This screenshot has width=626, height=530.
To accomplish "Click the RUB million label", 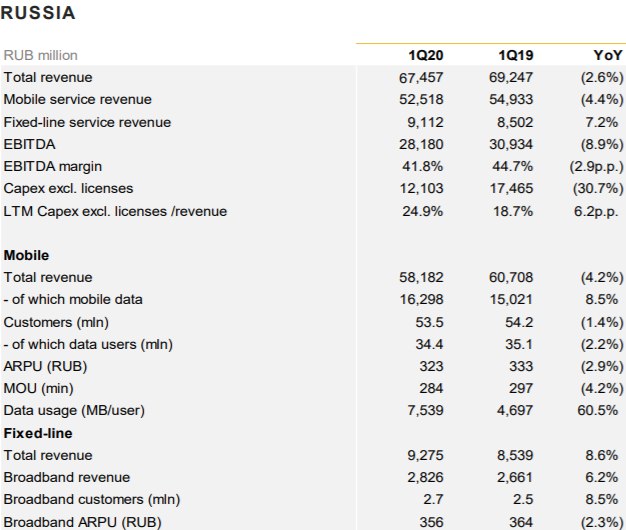I will (x=41, y=55).
